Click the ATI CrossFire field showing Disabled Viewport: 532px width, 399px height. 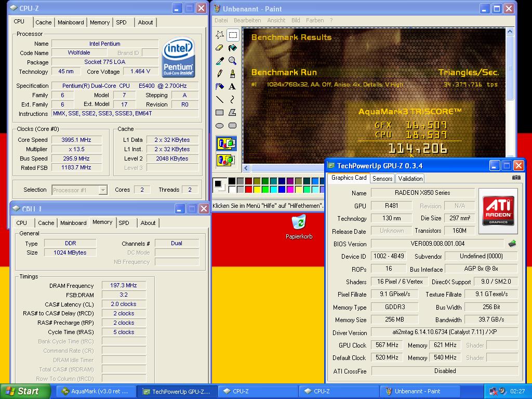pyautogui.click(x=445, y=371)
